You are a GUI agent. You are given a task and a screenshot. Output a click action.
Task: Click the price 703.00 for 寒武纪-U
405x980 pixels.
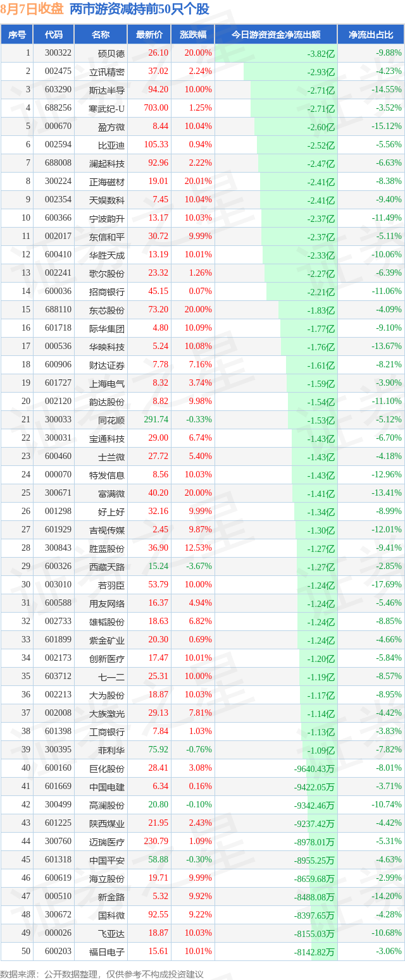[x=156, y=108]
